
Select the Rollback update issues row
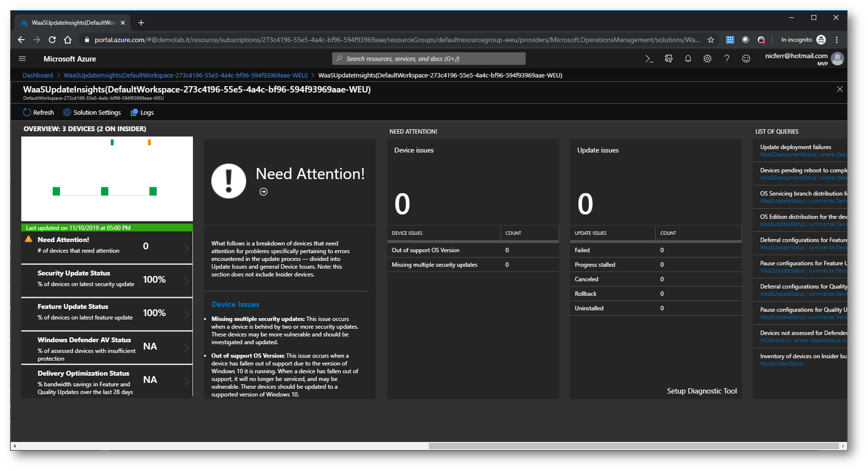(x=656, y=294)
